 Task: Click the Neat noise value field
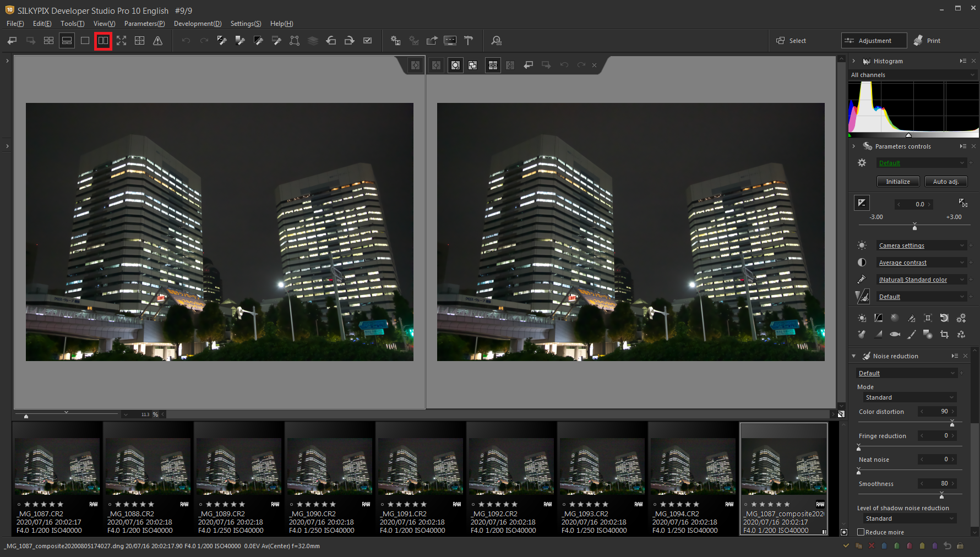[x=938, y=459]
